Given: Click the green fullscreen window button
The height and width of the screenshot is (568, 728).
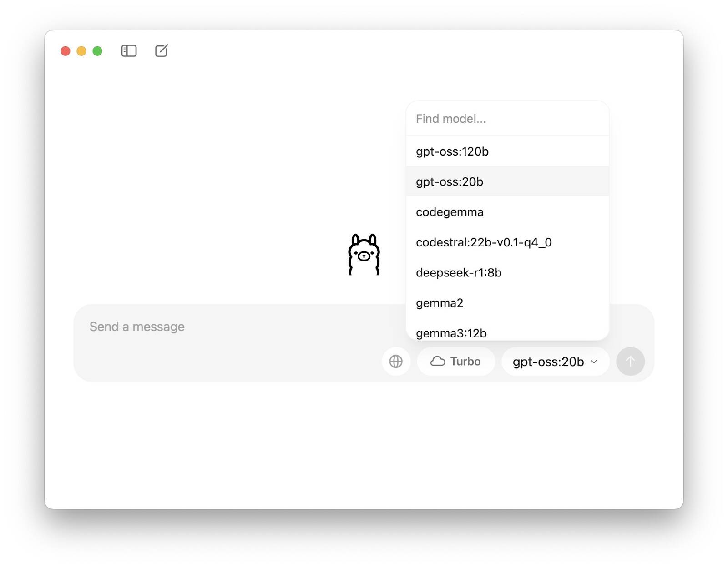Looking at the screenshot, I should pos(97,51).
